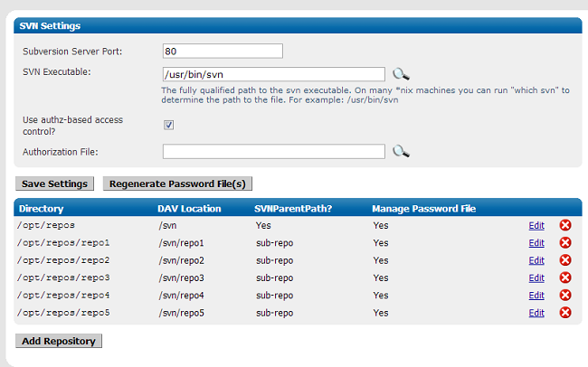Select the empty Authorization File field

click(274, 152)
